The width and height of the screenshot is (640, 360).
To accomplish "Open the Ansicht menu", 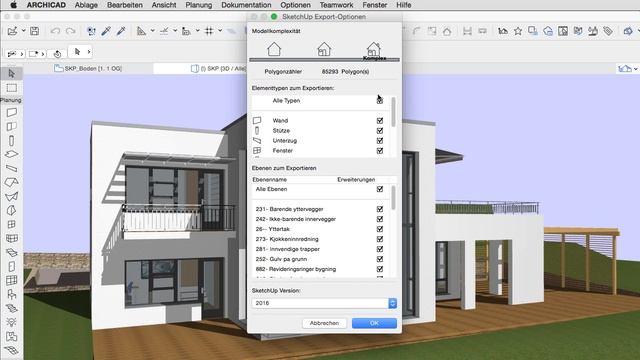I will (164, 5).
